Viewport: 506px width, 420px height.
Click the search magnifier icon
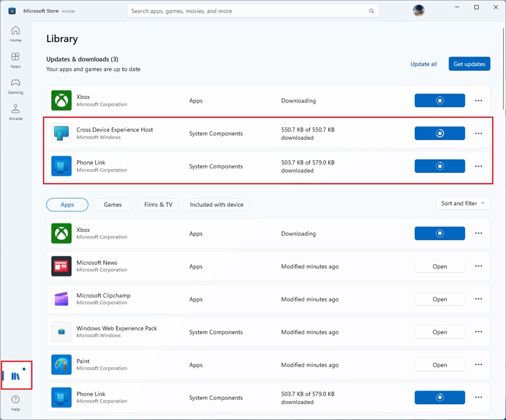pos(372,11)
